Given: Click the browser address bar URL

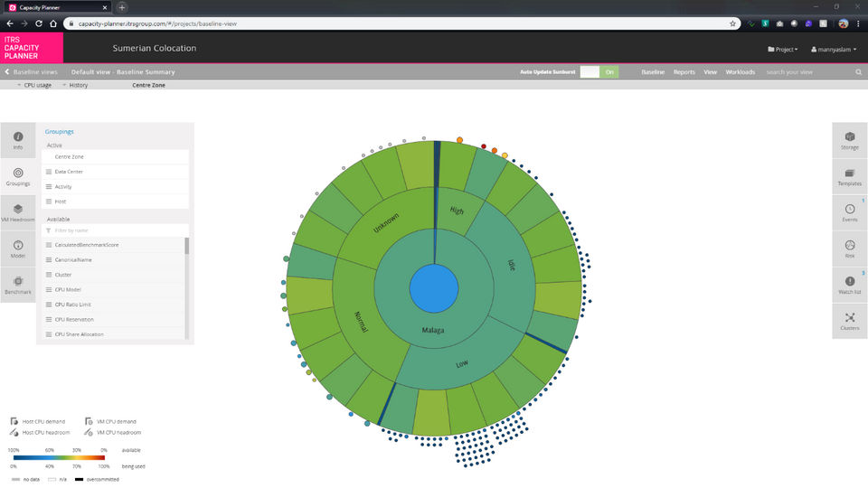Looking at the screenshot, I should coord(157,23).
